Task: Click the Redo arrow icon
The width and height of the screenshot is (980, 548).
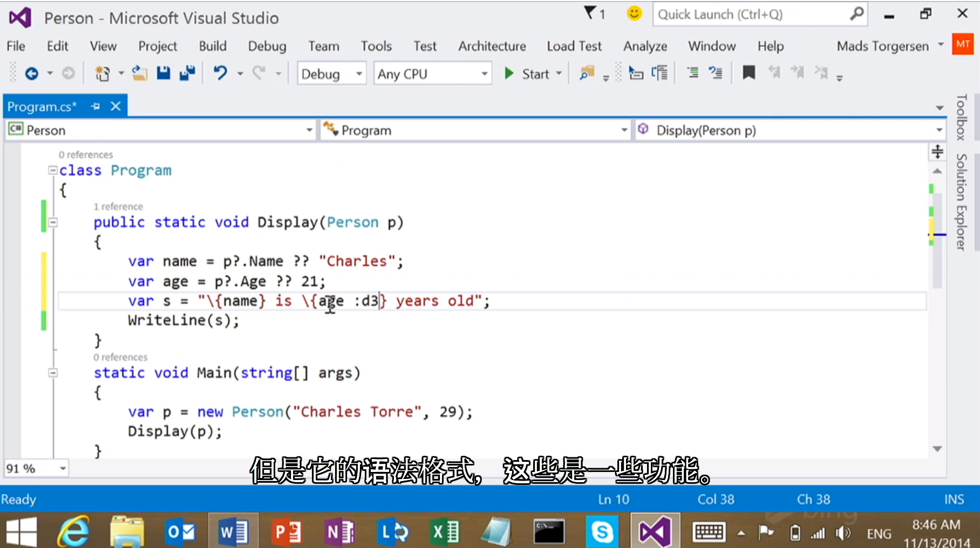Action: (260, 73)
